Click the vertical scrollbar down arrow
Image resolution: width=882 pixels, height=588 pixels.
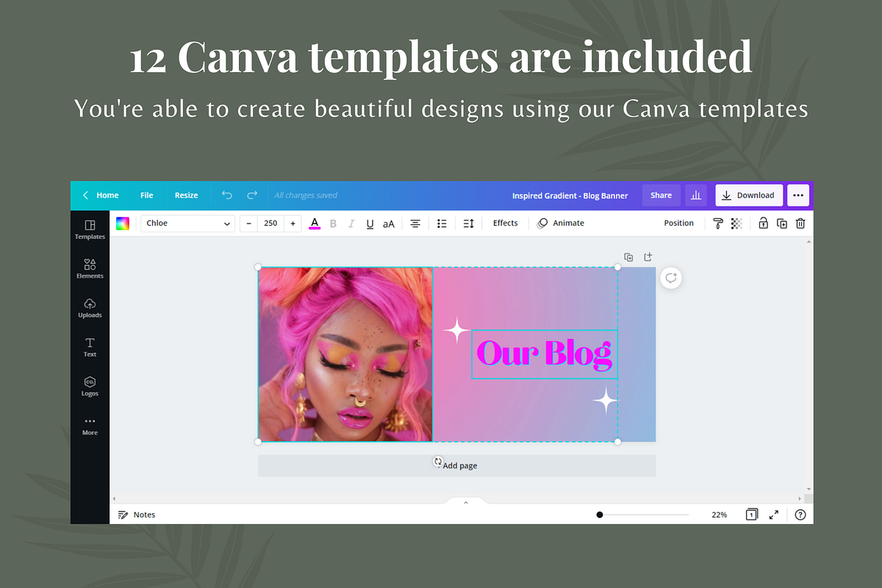809,489
